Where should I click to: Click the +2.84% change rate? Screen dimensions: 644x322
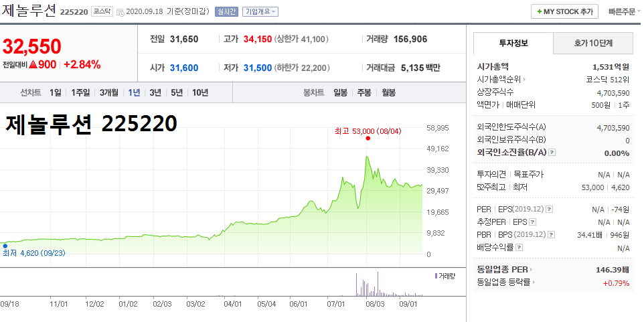(82, 64)
